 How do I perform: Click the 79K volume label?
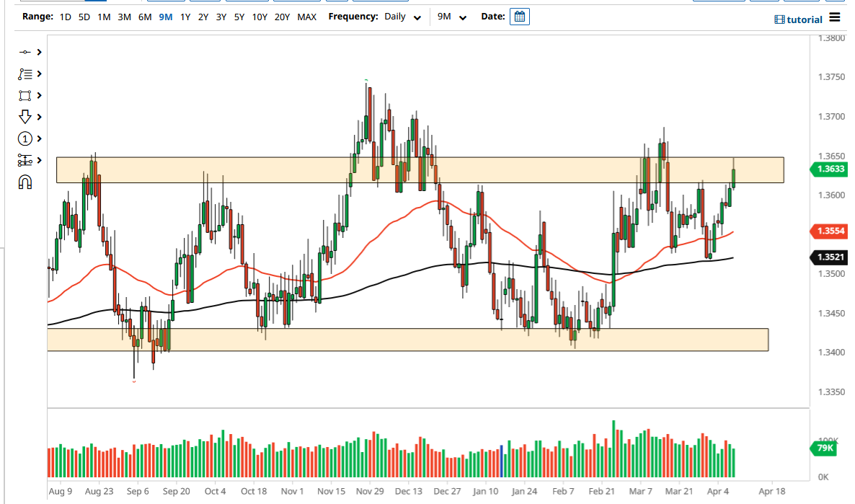[x=823, y=448]
